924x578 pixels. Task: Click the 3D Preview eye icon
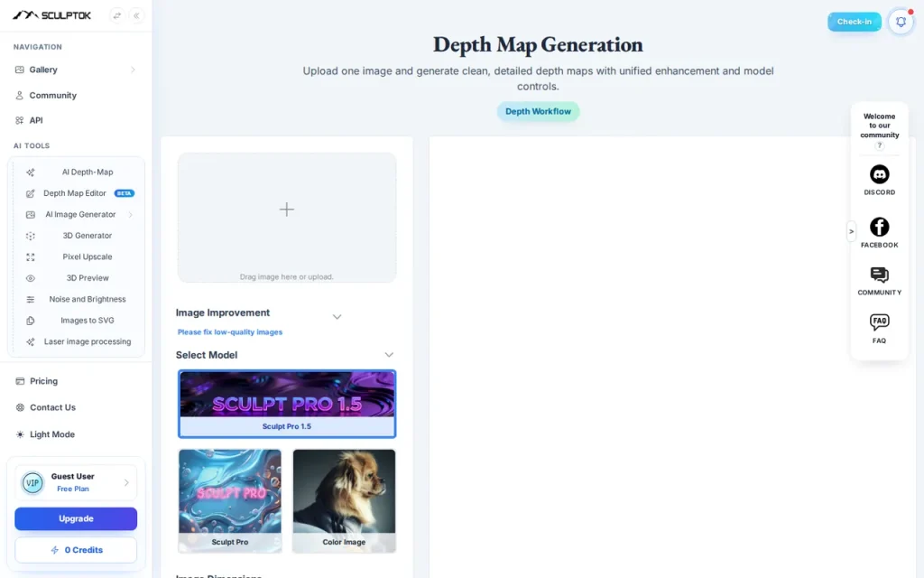[x=31, y=278]
